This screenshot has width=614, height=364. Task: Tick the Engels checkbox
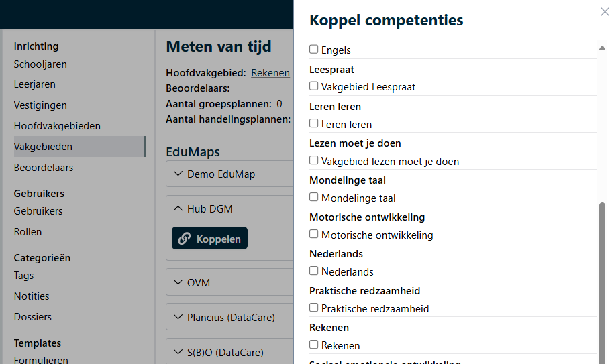tap(314, 50)
